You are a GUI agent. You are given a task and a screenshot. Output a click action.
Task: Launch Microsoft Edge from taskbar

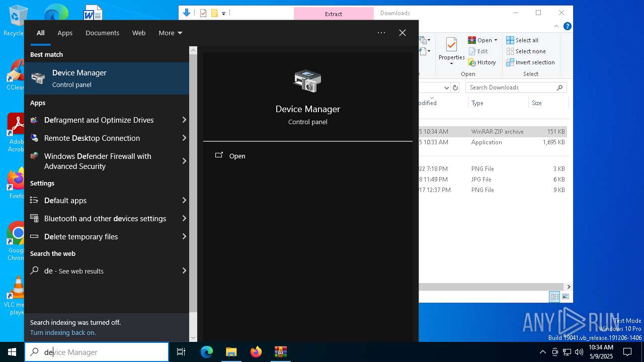pyautogui.click(x=207, y=352)
